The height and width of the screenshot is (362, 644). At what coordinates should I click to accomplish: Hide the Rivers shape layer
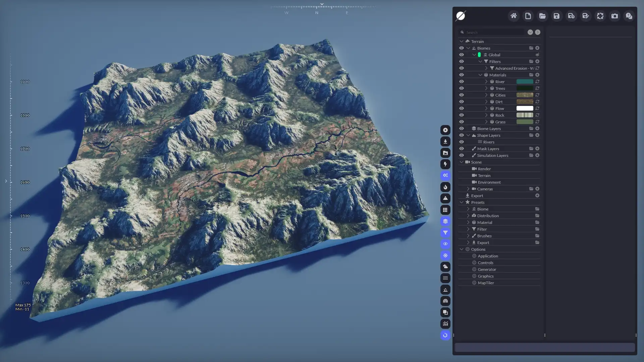(462, 142)
